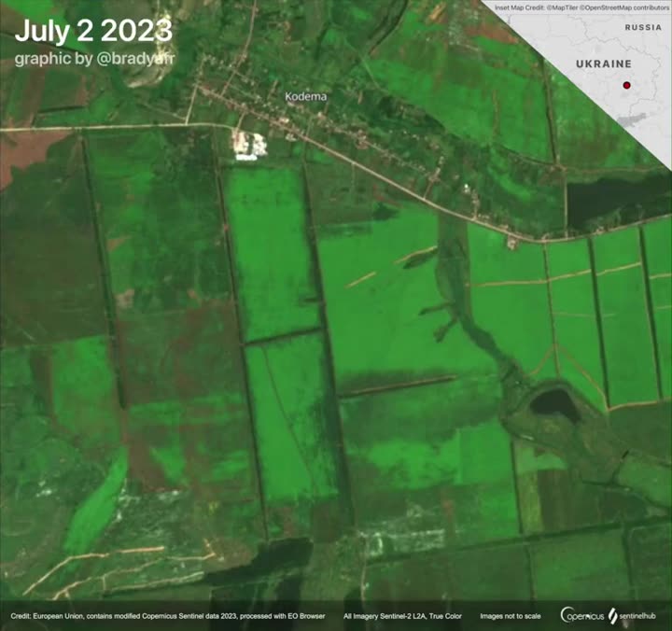Click the "Images not to scale" note
The image size is (672, 631).
(510, 616)
